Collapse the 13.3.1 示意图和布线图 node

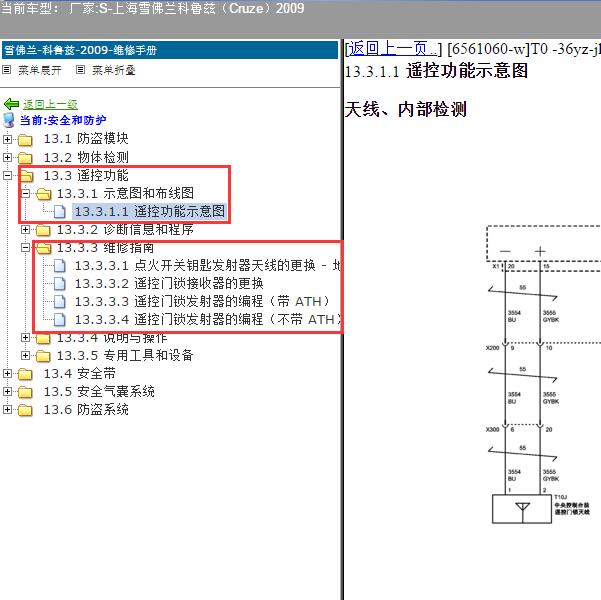[x=25, y=193]
